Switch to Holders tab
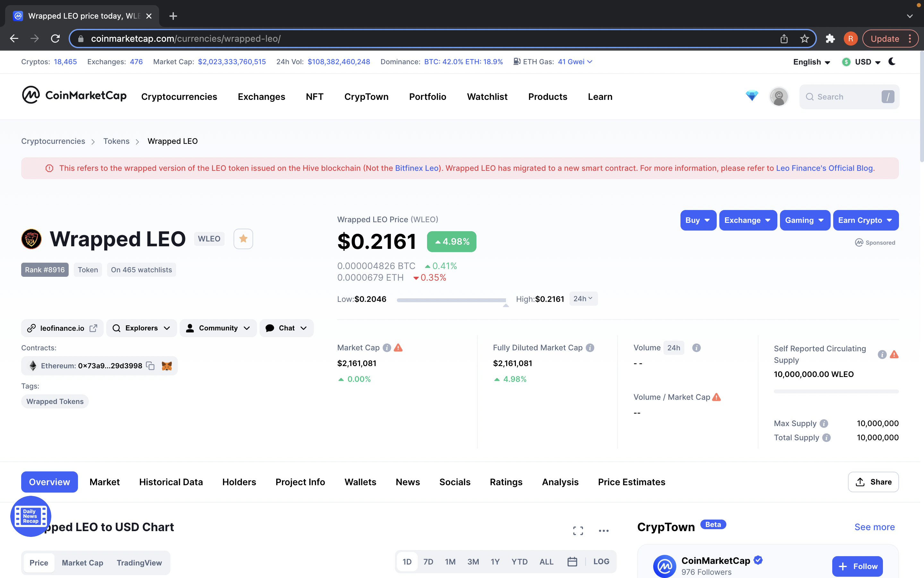 [x=239, y=482]
